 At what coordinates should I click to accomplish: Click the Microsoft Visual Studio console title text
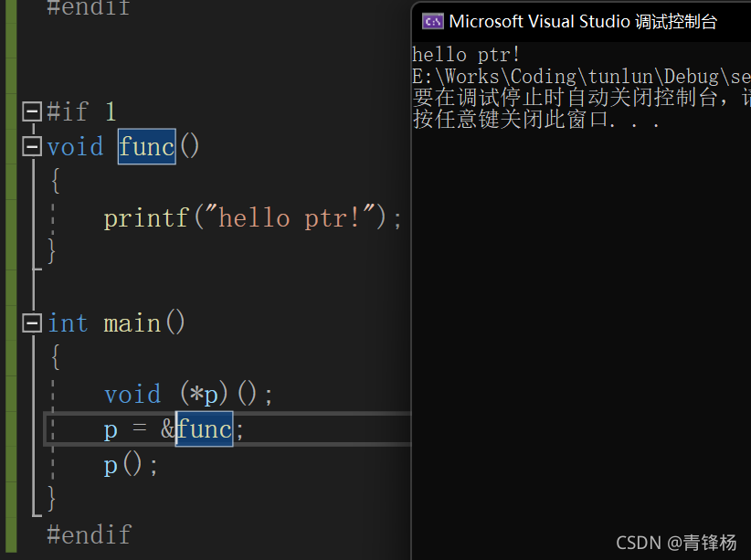tap(583, 21)
